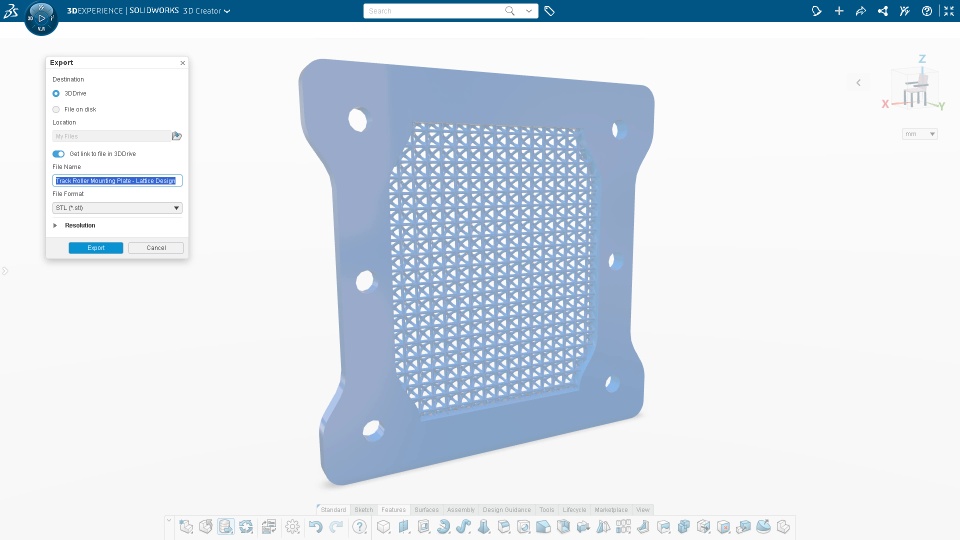The width and height of the screenshot is (960, 540).
Task: Open the social network share icon
Action: coord(883,11)
